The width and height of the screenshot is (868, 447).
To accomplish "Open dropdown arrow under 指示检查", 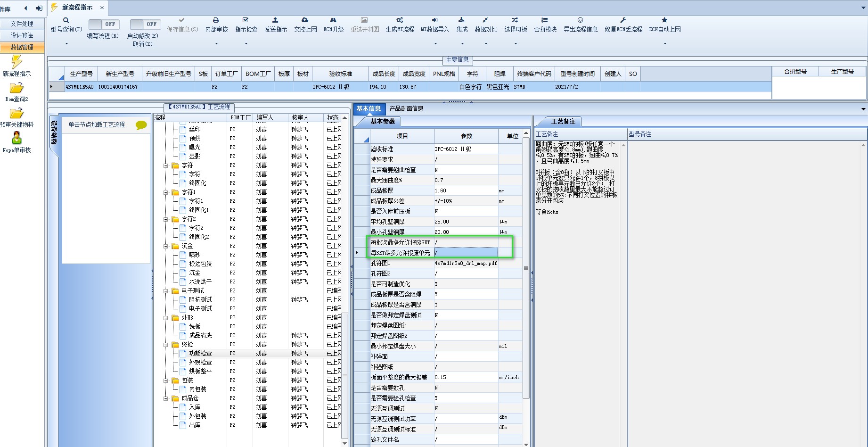I will point(246,44).
